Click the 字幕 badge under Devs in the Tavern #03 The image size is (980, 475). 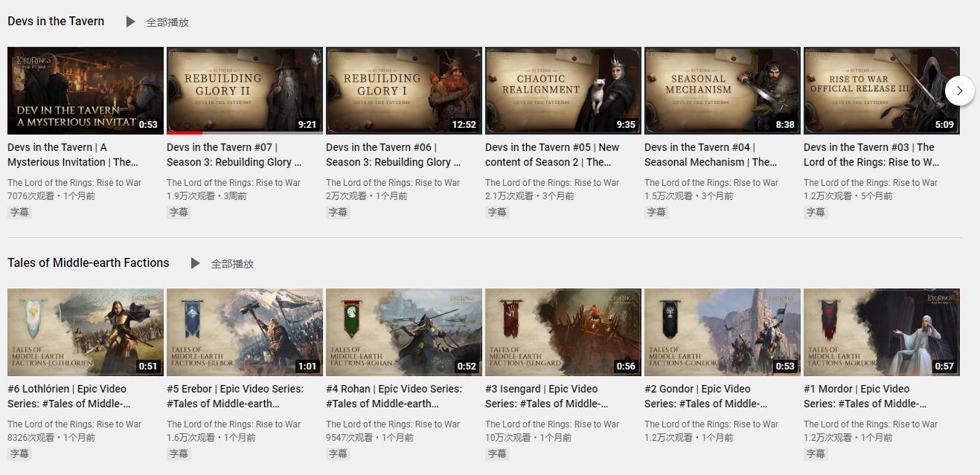(x=816, y=212)
